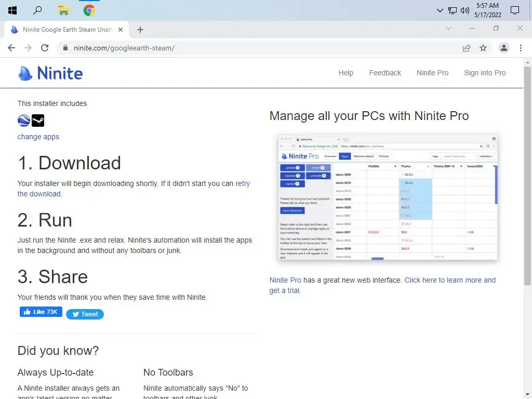Select the '1. Download' heading
This screenshot has height=399, width=532.
tap(69, 163)
